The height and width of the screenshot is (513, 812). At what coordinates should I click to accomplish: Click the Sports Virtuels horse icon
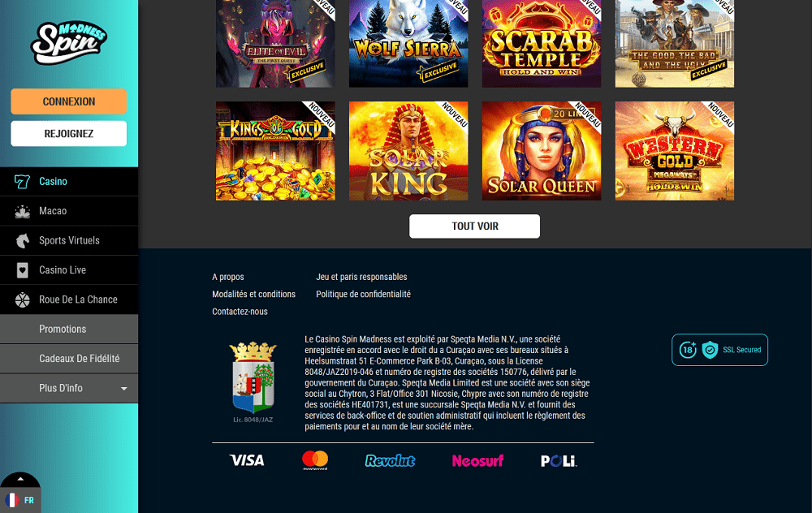click(x=22, y=241)
